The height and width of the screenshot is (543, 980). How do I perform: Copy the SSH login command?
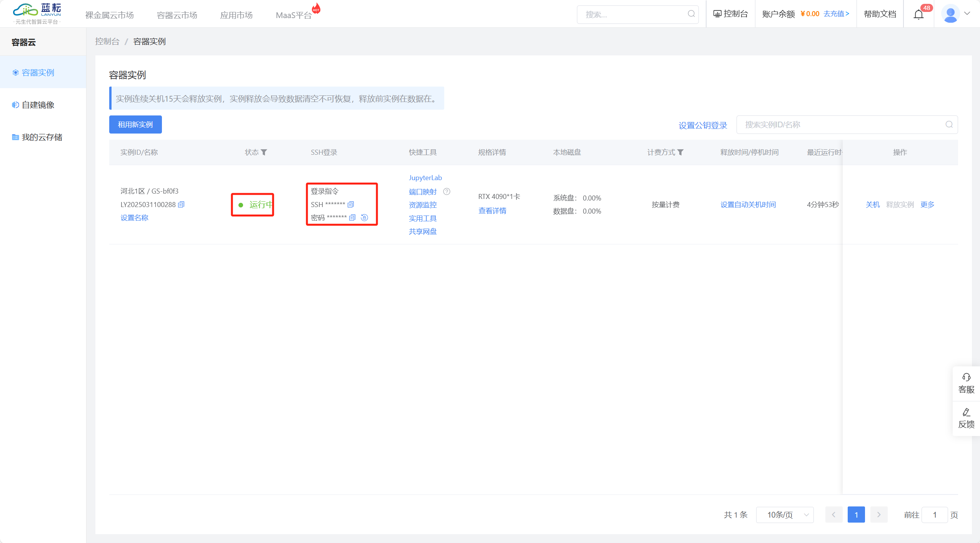pyautogui.click(x=351, y=204)
